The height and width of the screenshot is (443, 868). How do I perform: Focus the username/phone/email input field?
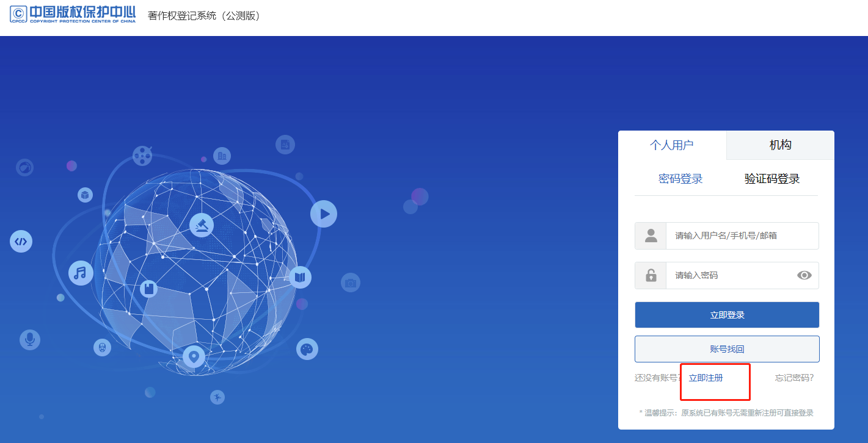(742, 236)
